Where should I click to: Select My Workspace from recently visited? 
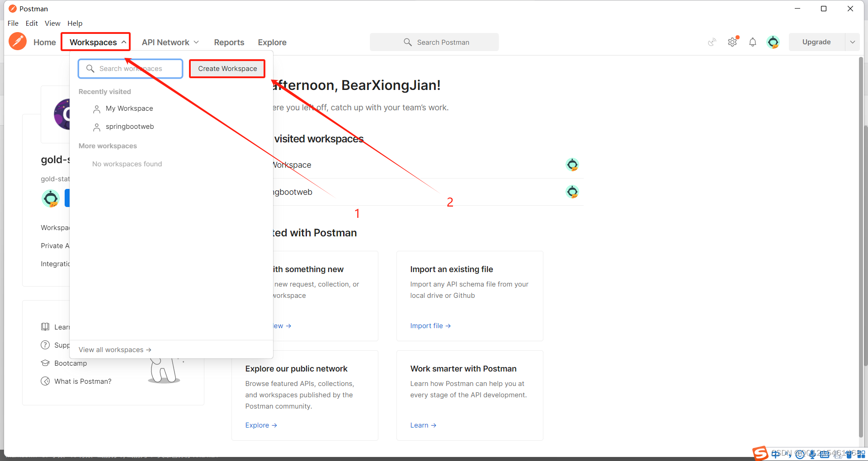129,108
